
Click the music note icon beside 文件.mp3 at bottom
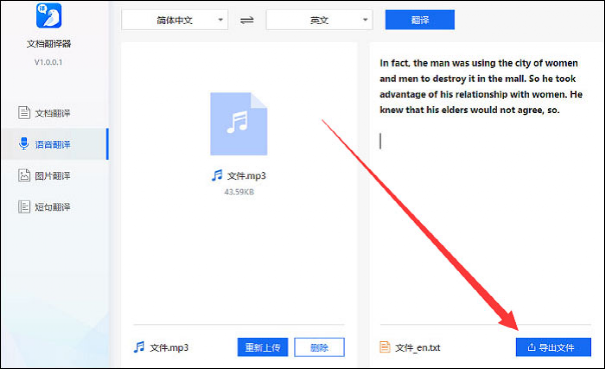coord(139,347)
